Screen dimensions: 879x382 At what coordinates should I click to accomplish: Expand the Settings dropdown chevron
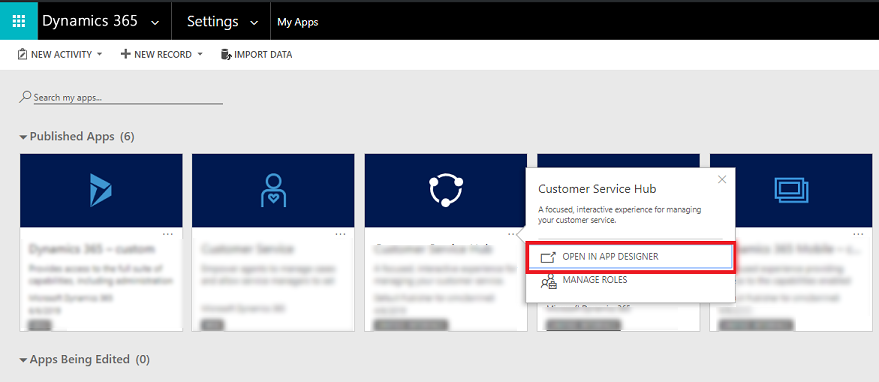tap(254, 22)
